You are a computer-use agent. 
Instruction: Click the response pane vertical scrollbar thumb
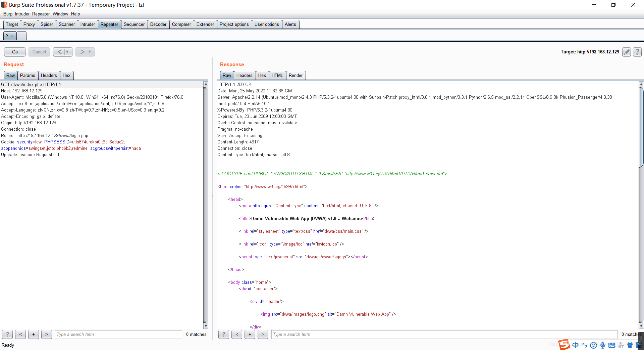coord(641,127)
